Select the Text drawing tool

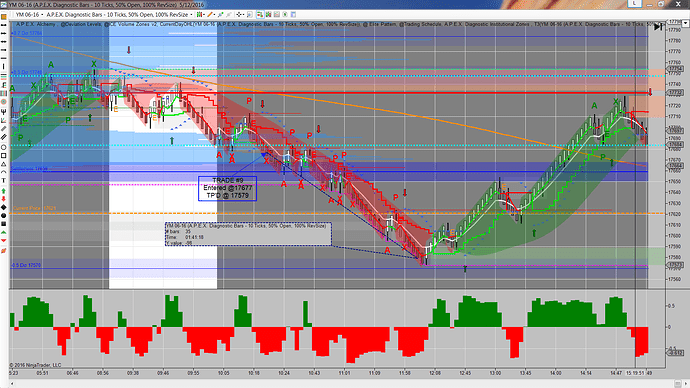(x=4, y=180)
